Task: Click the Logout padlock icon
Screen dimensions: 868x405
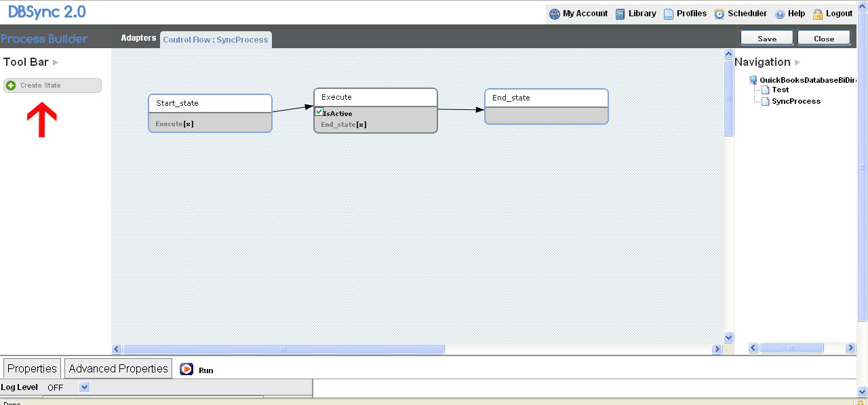Action: 818,14
